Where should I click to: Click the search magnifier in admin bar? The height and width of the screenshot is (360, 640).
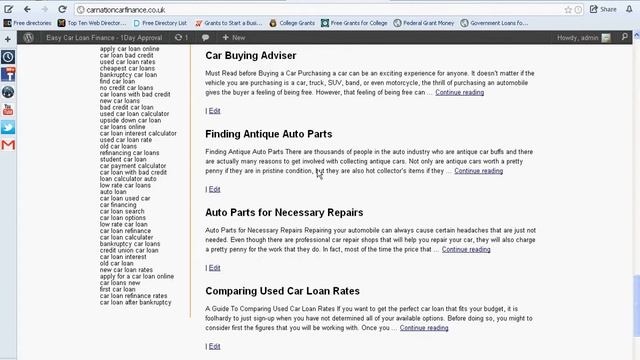(624, 37)
